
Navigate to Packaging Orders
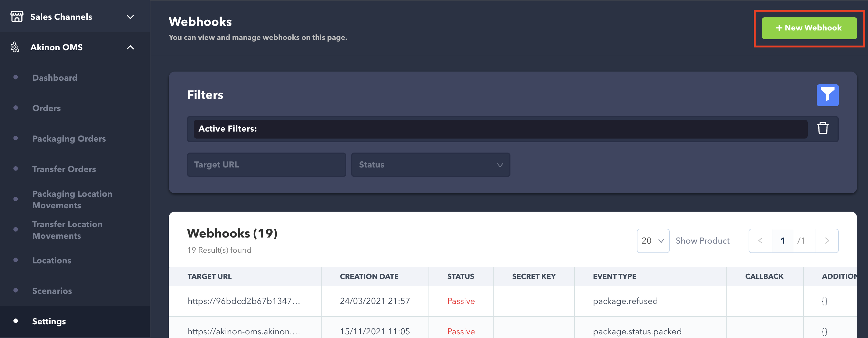[x=69, y=139]
